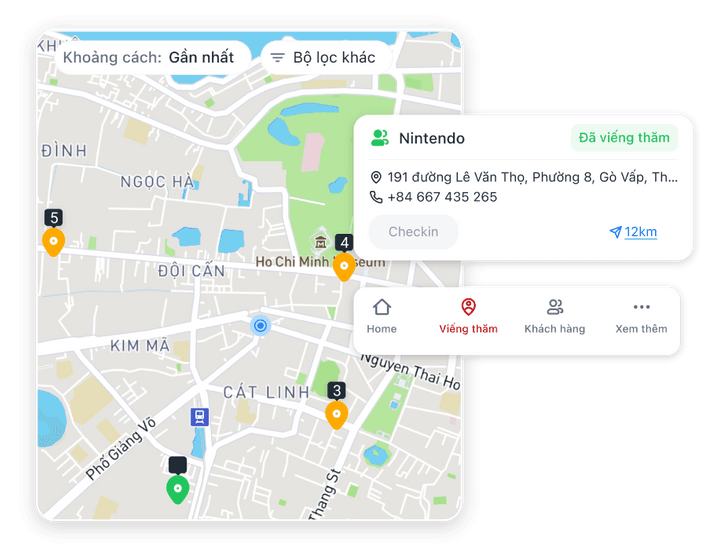
Task: Click the orange map pin numbered 5
Action: click(x=54, y=242)
